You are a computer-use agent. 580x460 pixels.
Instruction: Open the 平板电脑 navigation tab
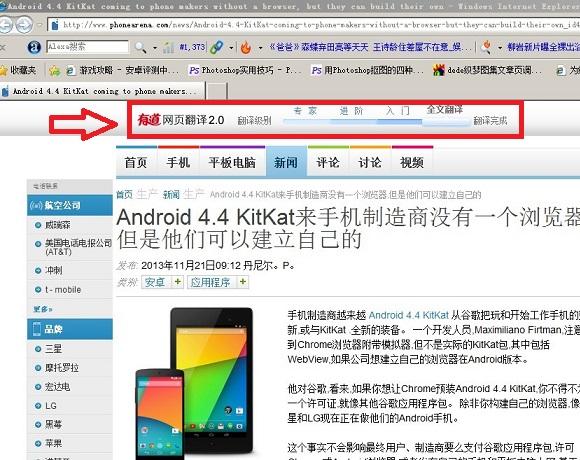(x=232, y=162)
